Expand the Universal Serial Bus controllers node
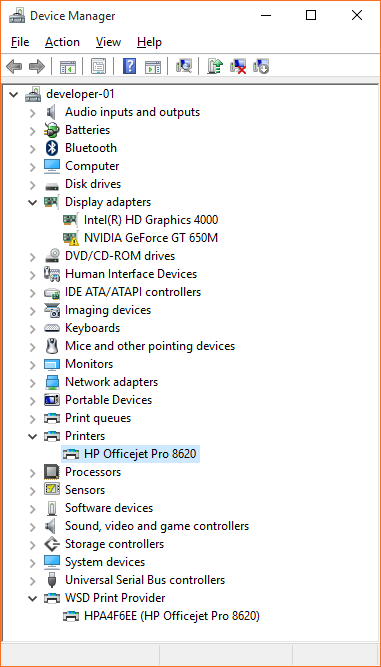 pyautogui.click(x=32, y=580)
